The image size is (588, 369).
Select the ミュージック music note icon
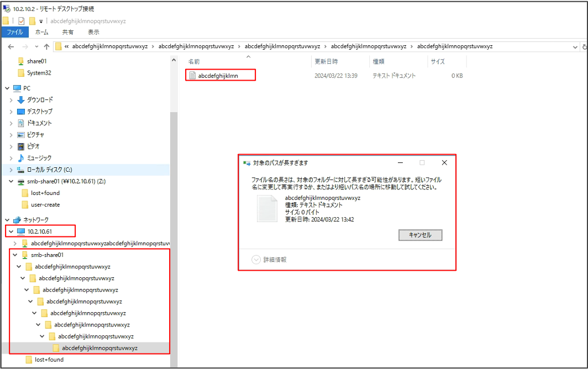point(21,158)
